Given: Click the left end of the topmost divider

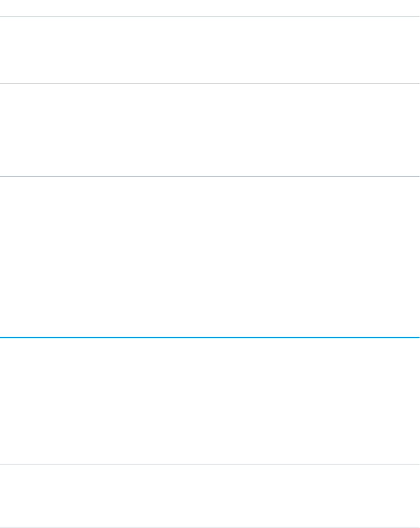Looking at the screenshot, I should 2,17.
